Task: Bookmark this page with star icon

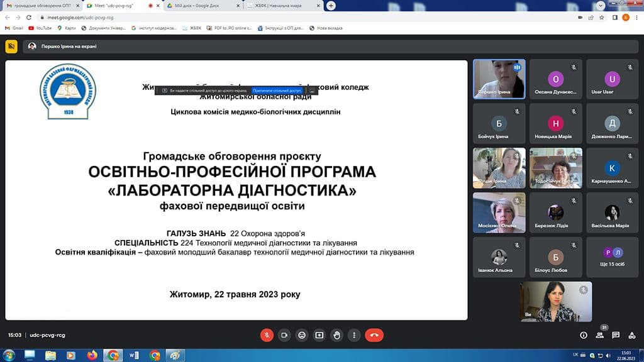Action: click(602, 18)
